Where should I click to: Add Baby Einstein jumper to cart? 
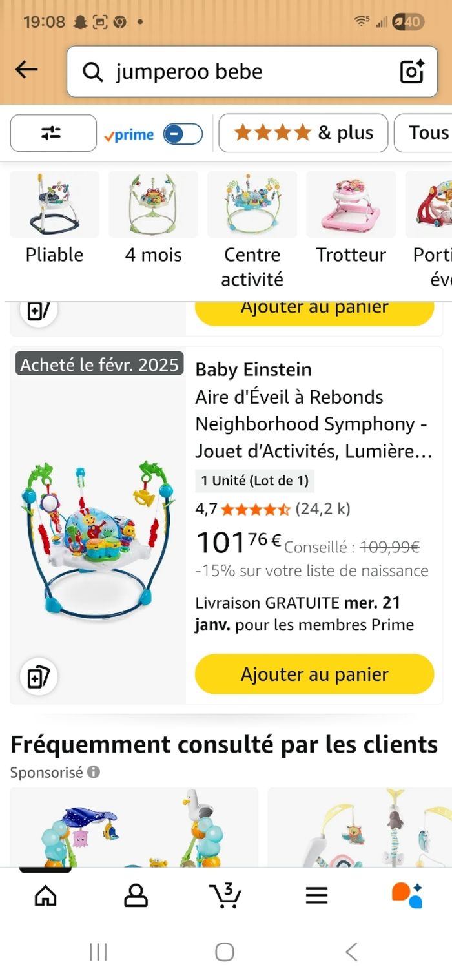coord(314,674)
